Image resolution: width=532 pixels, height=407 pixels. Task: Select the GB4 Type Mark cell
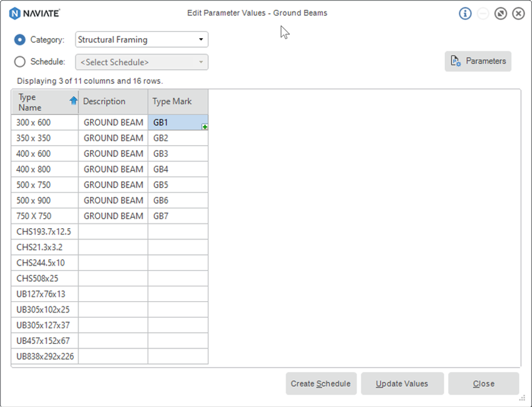[178, 169]
